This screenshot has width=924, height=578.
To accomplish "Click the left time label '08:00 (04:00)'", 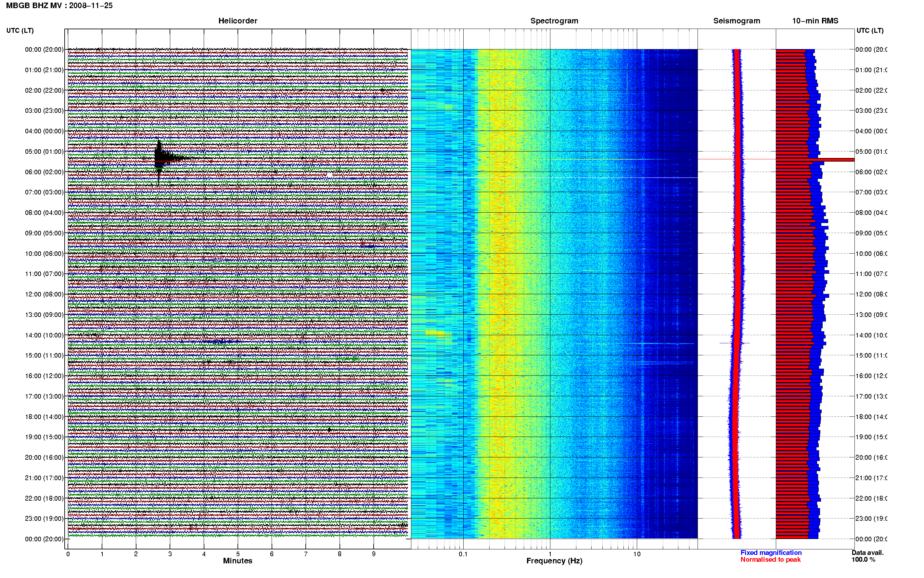I will (x=44, y=213).
